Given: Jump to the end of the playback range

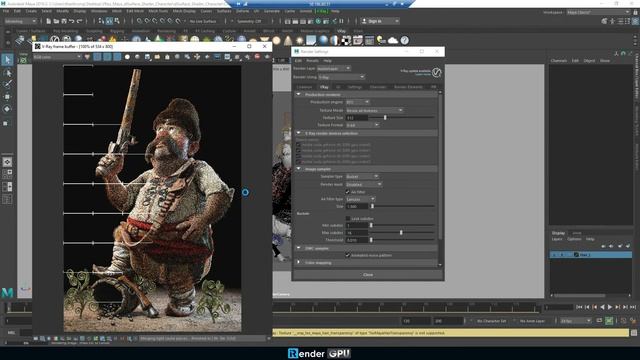Looking at the screenshot, I should tap(633, 307).
